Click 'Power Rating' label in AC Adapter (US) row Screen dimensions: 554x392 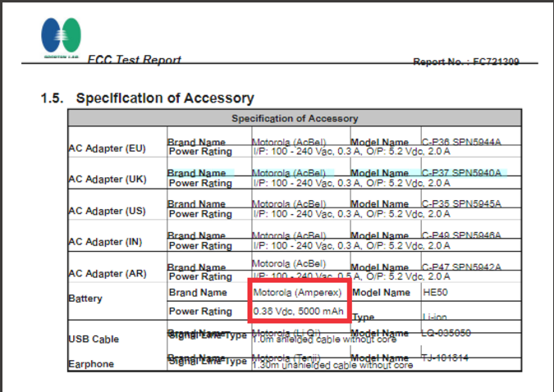(200, 214)
